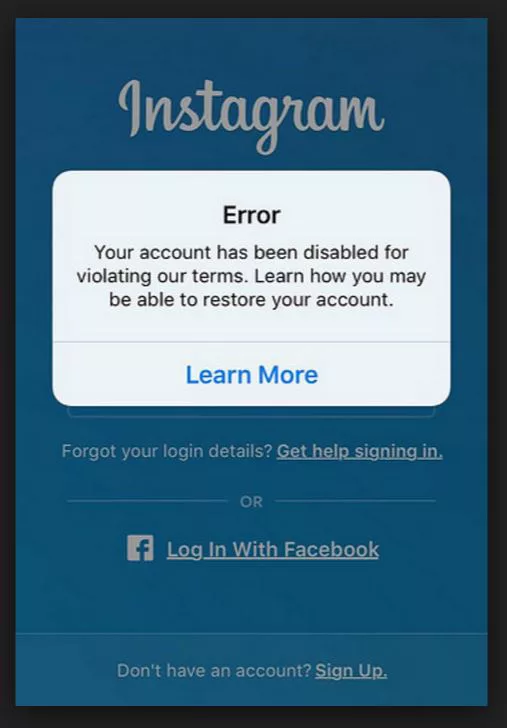This screenshot has height=728, width=507.
Task: Click the 'signing in' part of the help link
Action: 398,451
